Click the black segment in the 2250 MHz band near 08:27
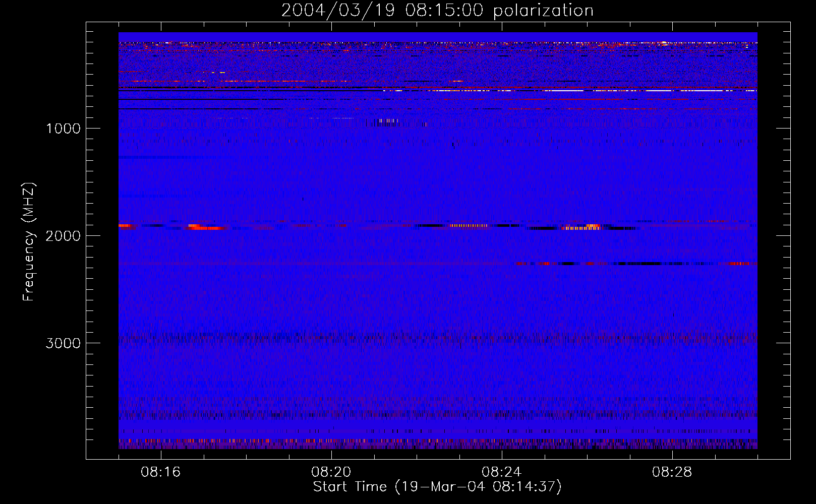The image size is (816, 504). click(639, 263)
